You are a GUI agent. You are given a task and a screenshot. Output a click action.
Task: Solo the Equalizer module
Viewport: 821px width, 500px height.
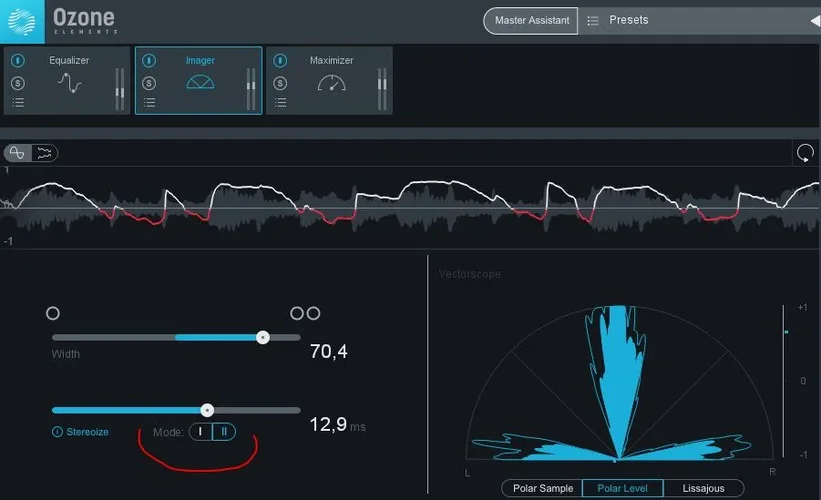point(18,83)
